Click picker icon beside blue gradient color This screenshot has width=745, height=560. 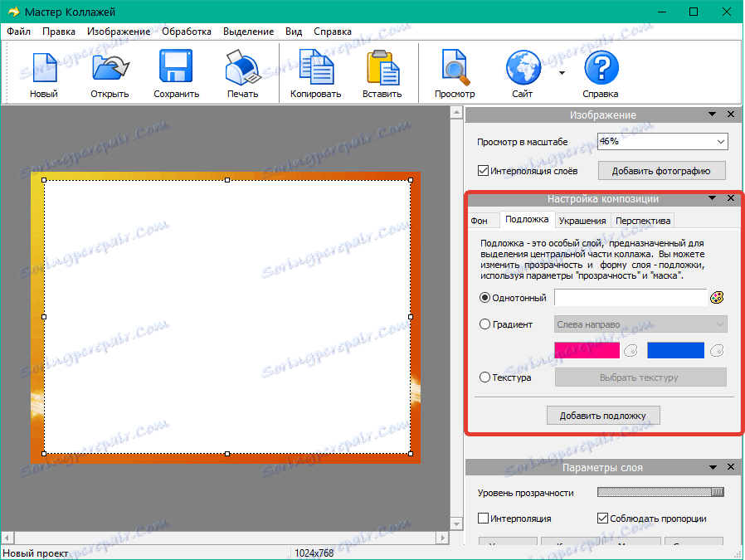click(x=717, y=351)
